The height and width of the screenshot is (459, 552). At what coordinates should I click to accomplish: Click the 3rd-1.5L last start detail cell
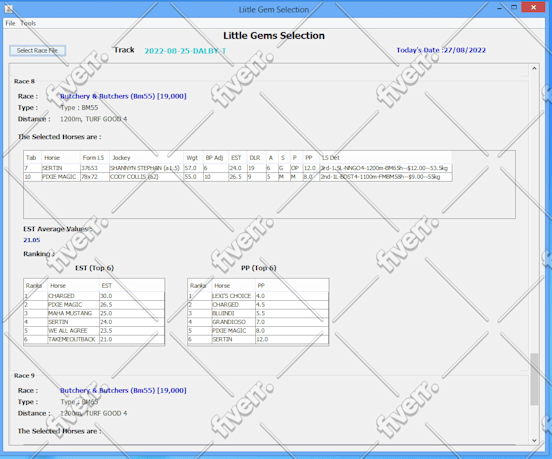click(385, 168)
